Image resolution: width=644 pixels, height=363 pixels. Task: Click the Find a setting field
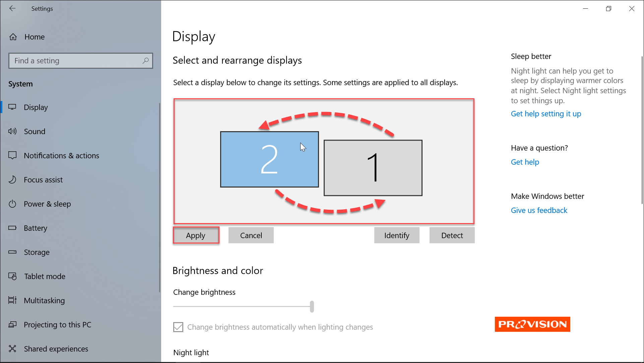coord(81,61)
